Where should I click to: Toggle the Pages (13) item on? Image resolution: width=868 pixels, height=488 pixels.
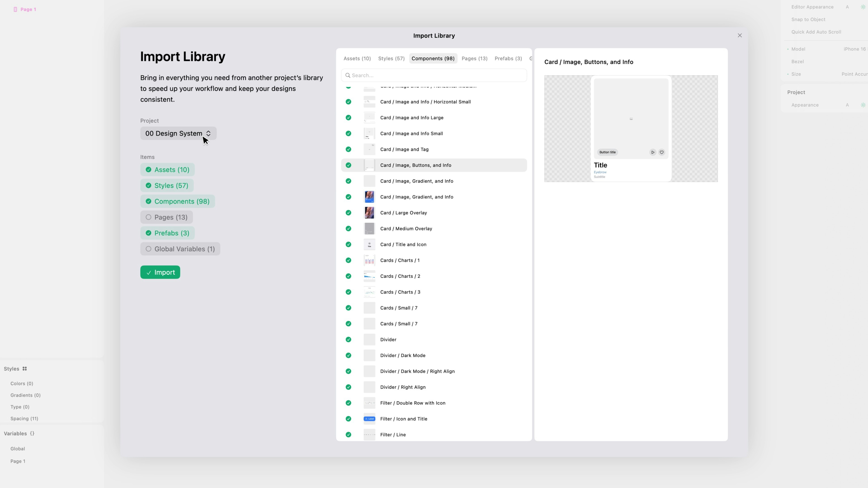[166, 217]
